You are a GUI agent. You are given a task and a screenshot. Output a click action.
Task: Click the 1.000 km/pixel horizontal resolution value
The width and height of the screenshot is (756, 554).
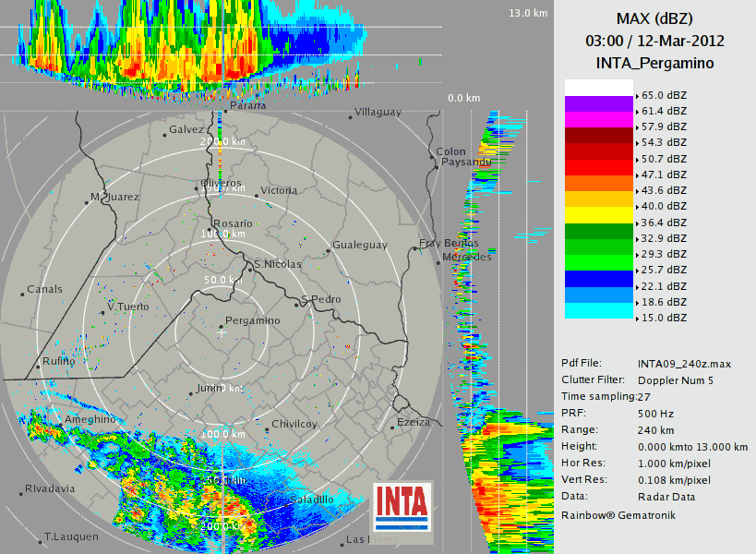point(674,464)
